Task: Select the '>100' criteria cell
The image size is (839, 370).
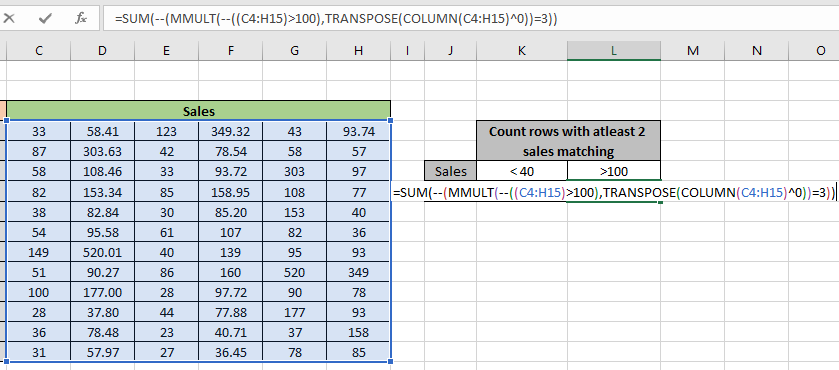Action: pos(614,171)
